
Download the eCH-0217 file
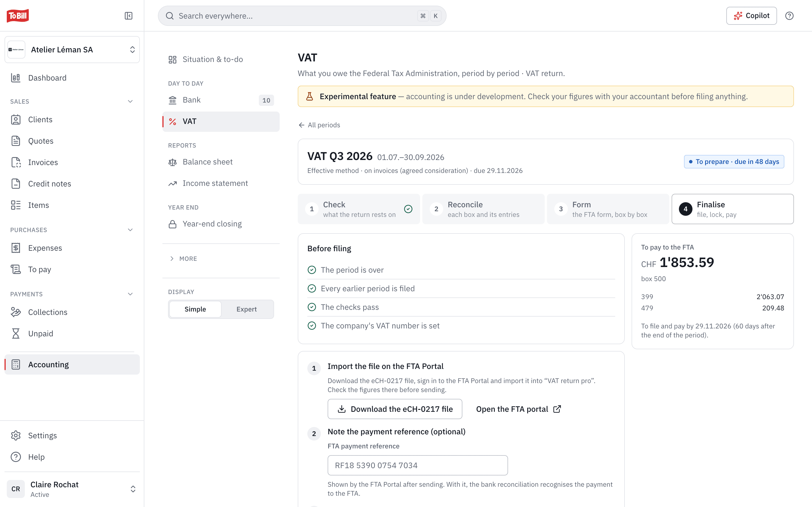click(x=395, y=409)
